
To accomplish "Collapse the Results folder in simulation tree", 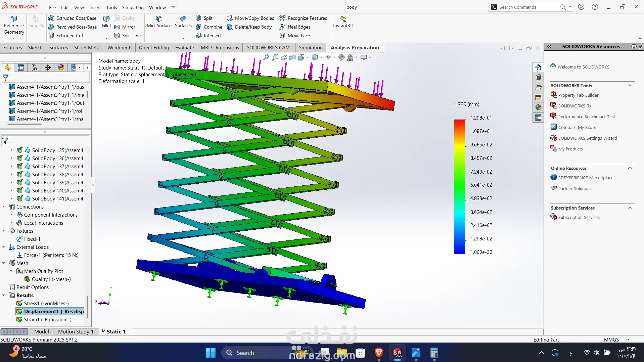I will tap(4, 296).
